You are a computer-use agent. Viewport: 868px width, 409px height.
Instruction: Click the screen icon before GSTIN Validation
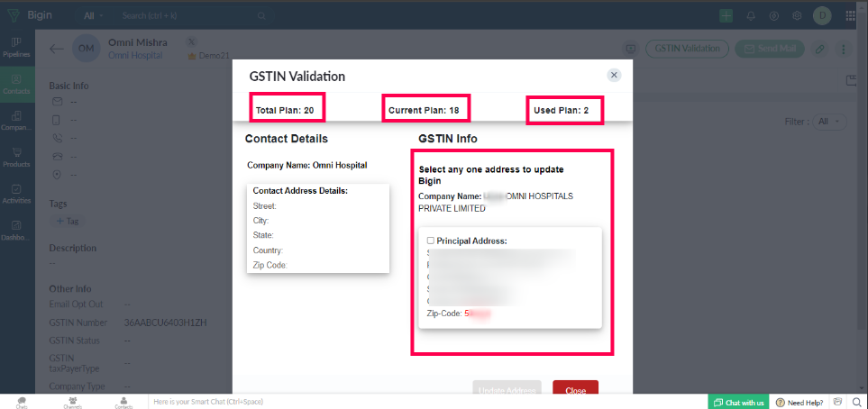(630, 48)
